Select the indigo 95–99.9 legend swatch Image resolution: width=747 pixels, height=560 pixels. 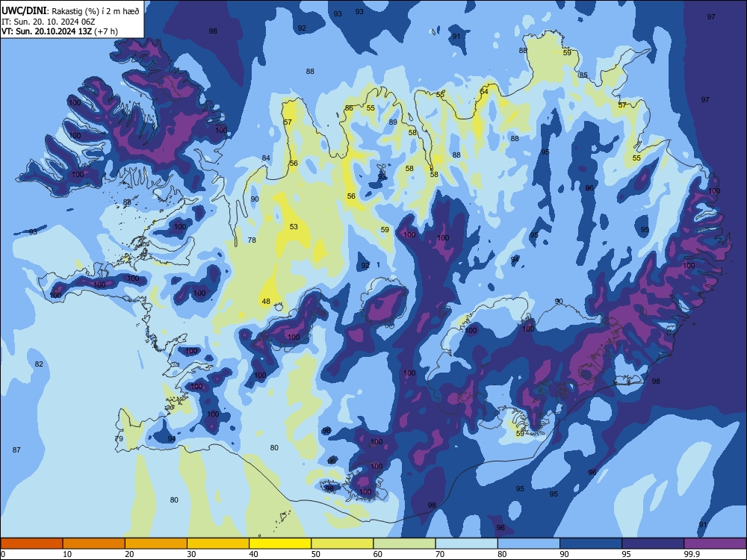pyautogui.click(x=653, y=544)
